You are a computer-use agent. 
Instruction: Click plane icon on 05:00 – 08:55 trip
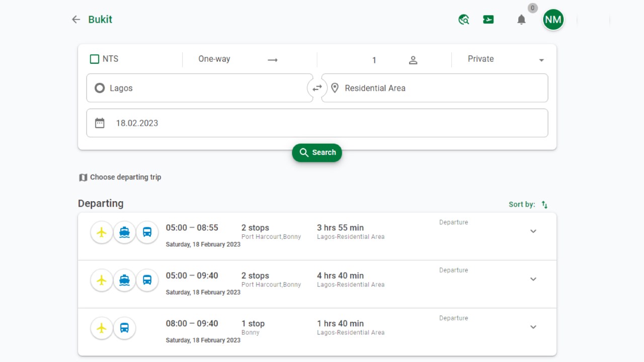click(102, 232)
